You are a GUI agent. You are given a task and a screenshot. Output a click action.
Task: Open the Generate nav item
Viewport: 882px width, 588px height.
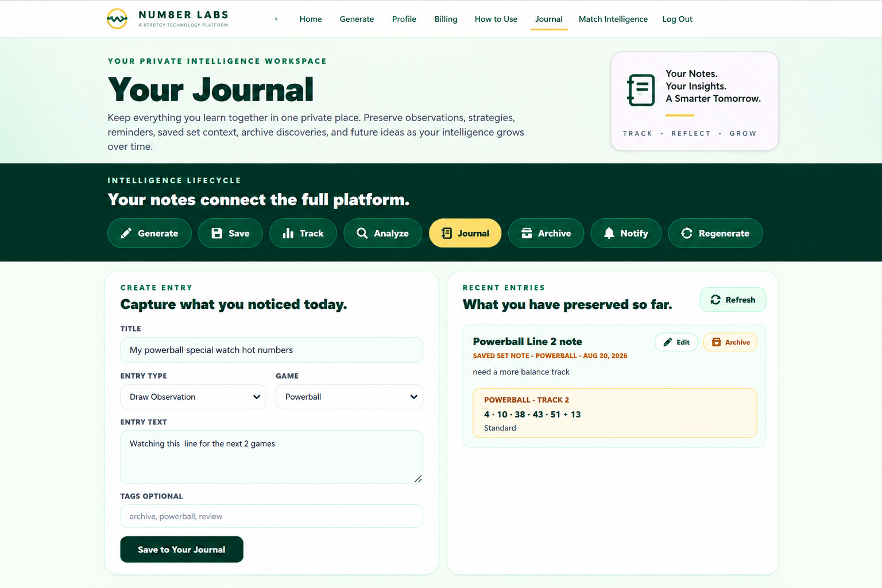point(357,19)
